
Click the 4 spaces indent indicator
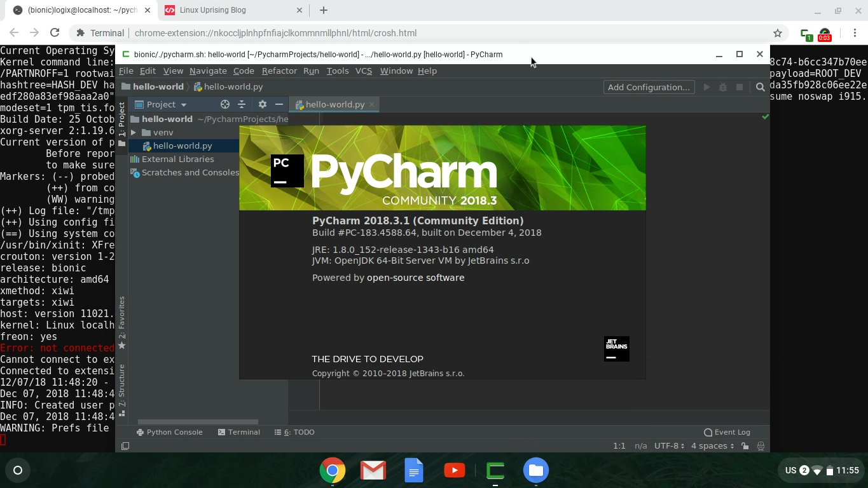click(x=710, y=445)
